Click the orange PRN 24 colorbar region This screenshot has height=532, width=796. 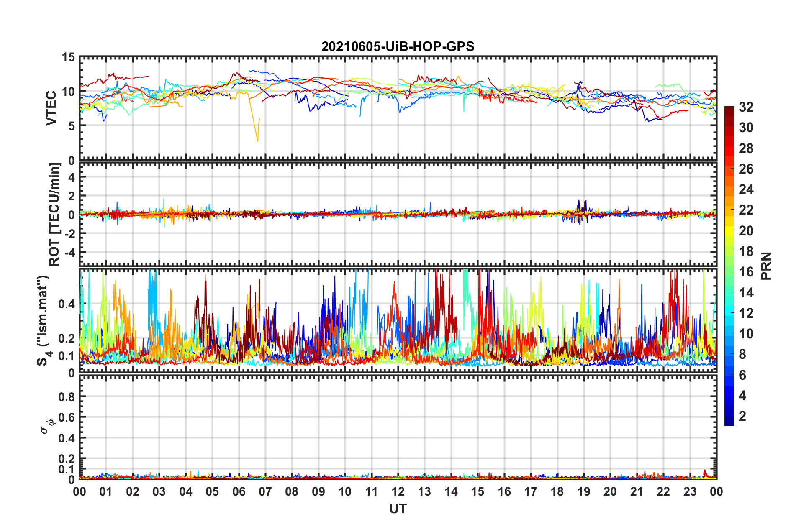729,190
